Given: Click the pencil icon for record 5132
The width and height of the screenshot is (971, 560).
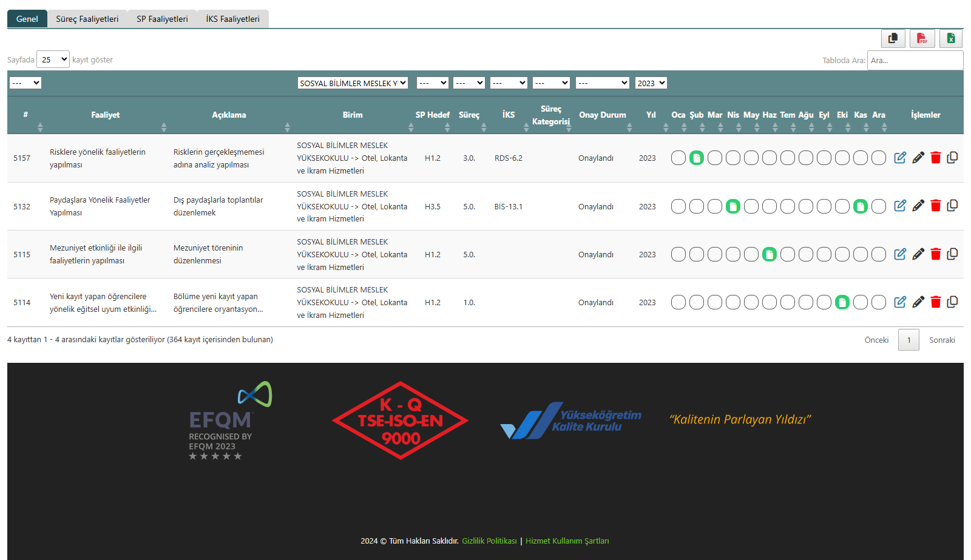Looking at the screenshot, I should [918, 206].
